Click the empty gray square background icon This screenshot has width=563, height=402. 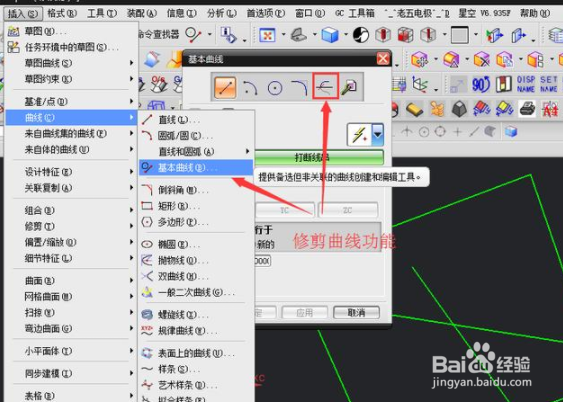click(x=460, y=35)
